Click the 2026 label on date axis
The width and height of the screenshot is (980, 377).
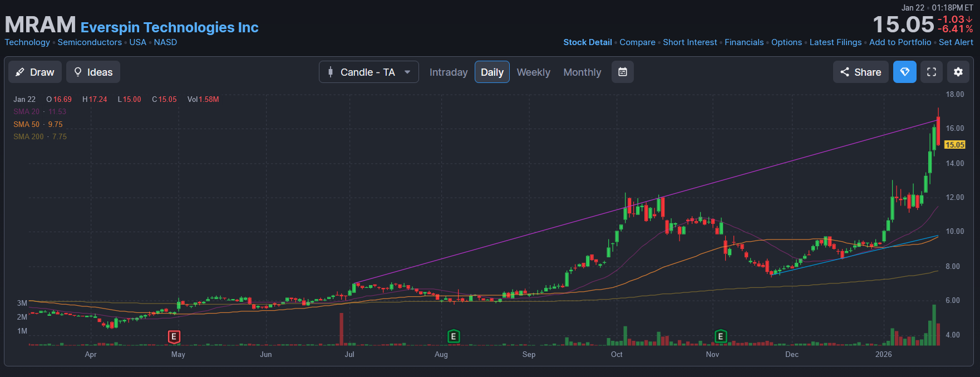tap(883, 354)
